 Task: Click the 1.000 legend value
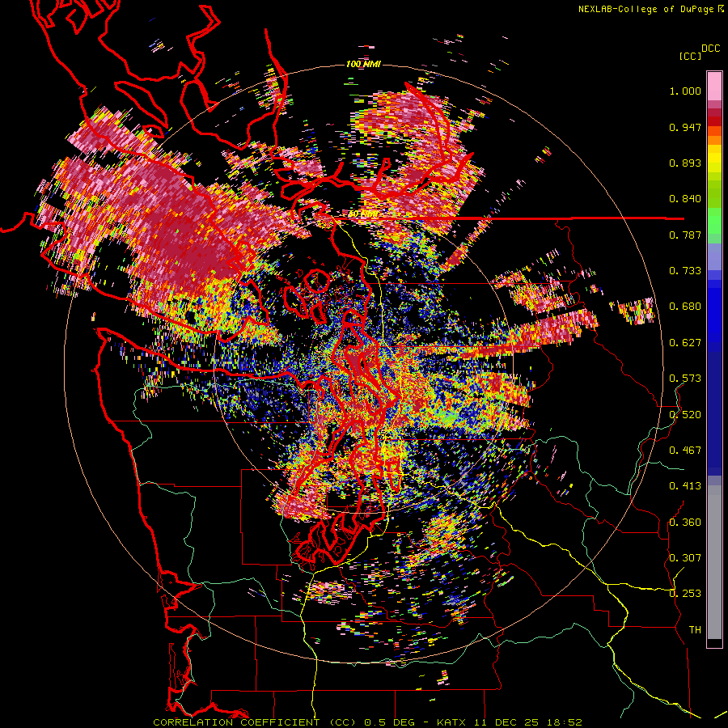[x=685, y=91]
